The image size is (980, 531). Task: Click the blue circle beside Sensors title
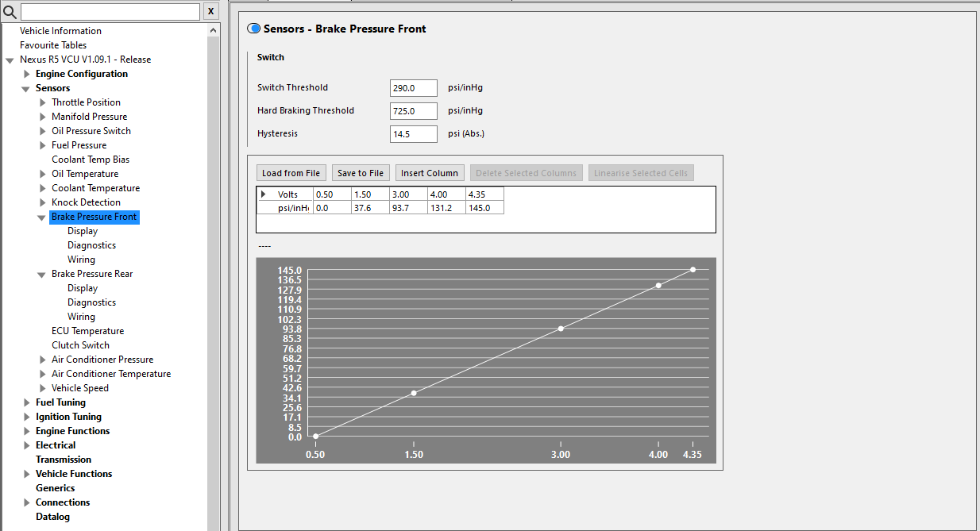tap(254, 29)
